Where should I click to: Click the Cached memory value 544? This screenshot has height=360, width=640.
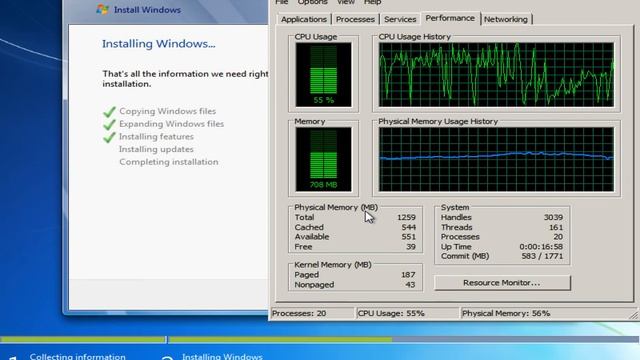[409, 227]
